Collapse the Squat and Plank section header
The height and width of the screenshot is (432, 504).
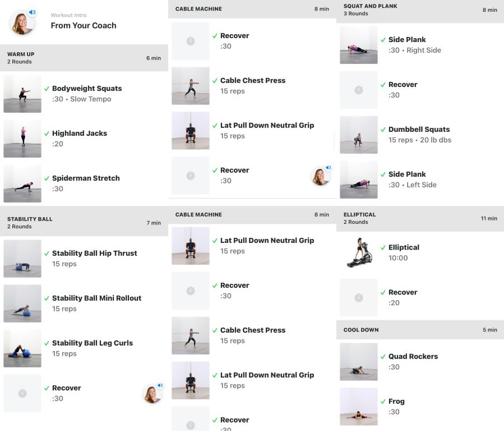pyautogui.click(x=420, y=10)
